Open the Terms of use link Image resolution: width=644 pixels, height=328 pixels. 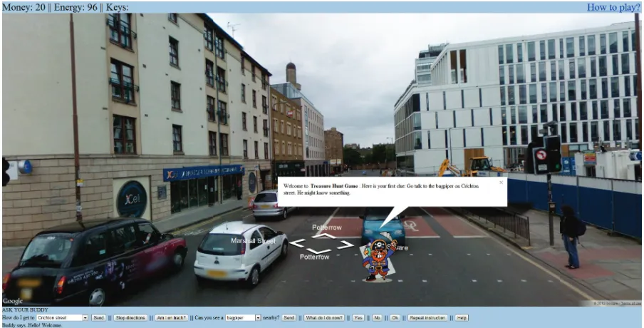pyautogui.click(x=629, y=303)
